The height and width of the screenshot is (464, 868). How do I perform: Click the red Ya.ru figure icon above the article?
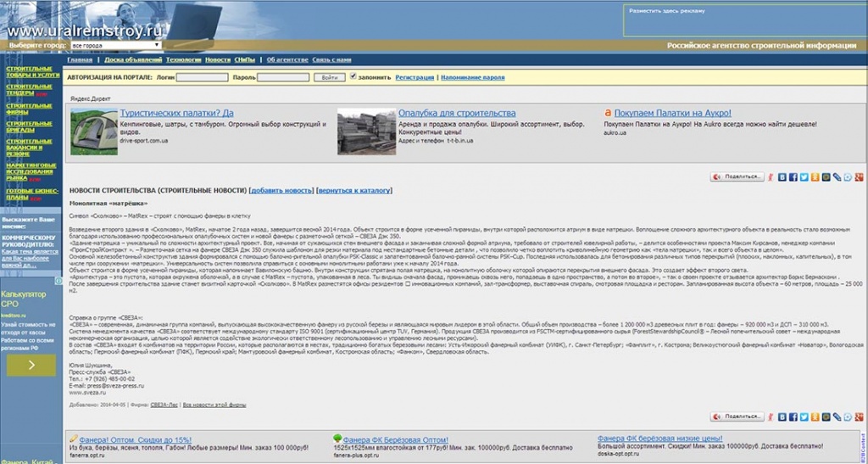771,177
